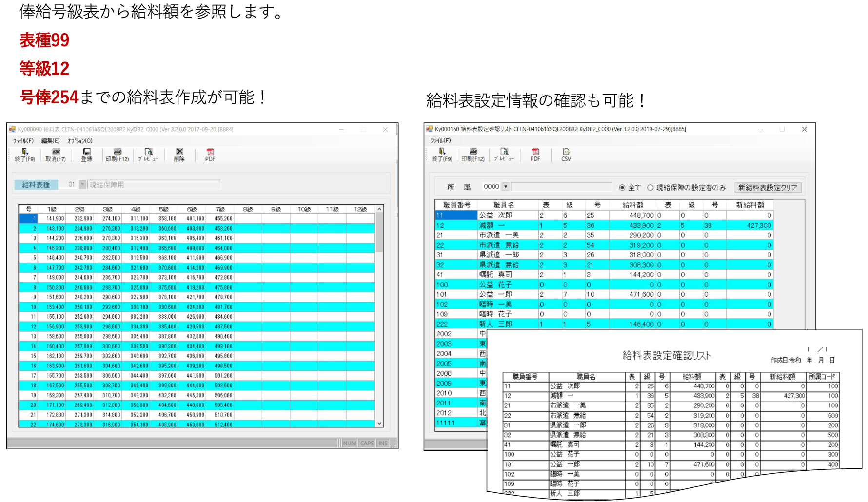Viewport: 868px width, 502px height.
Task: Click NUM indicator in status bar
Action: click(x=349, y=444)
